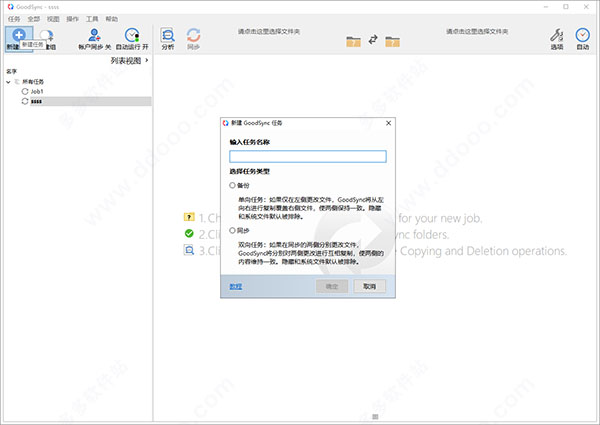
Task: Open the 全部 menu
Action: pos(34,19)
